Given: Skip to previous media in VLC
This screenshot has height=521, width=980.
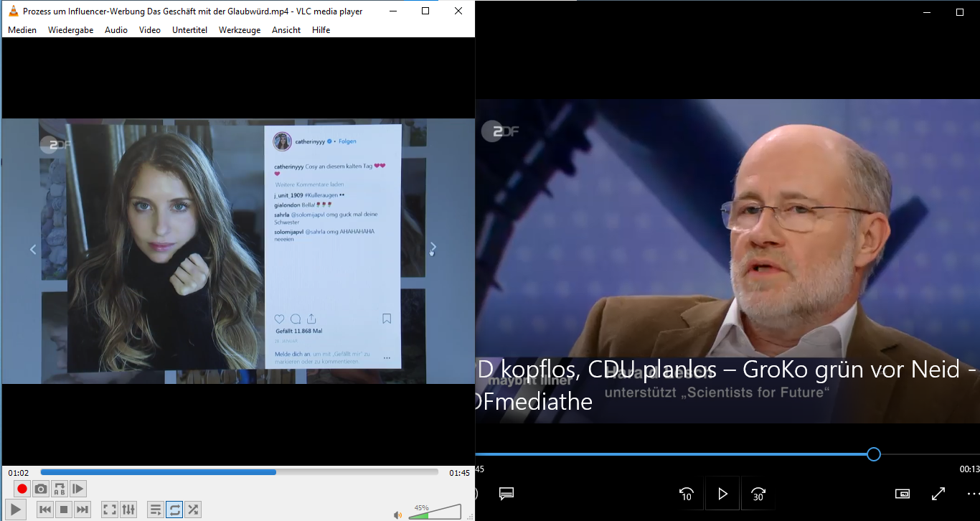Looking at the screenshot, I should pyautogui.click(x=44, y=510).
